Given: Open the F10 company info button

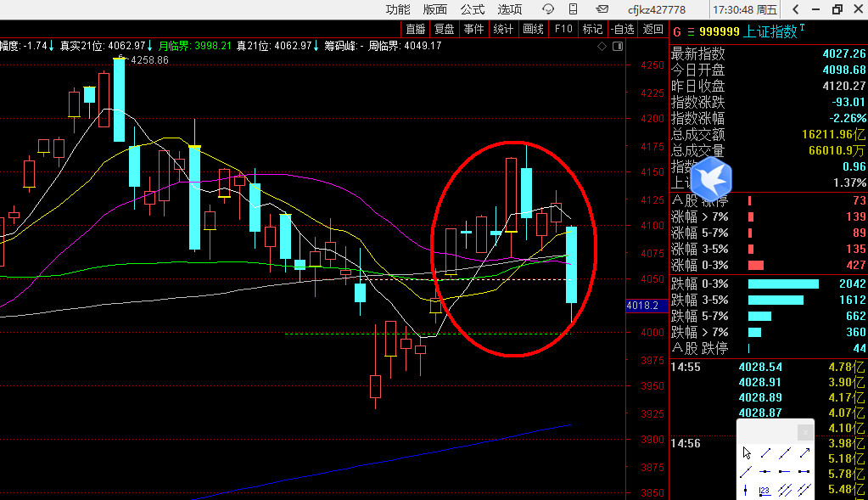Looking at the screenshot, I should 563,29.
